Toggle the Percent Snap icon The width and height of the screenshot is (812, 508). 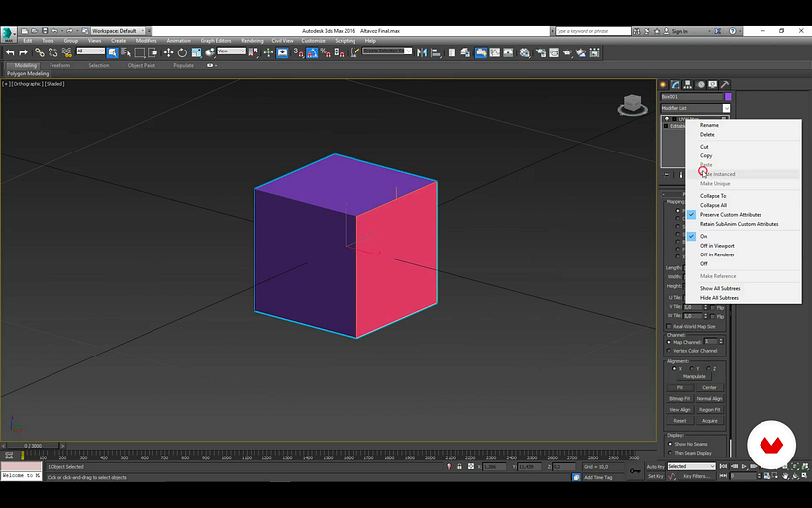tap(325, 52)
